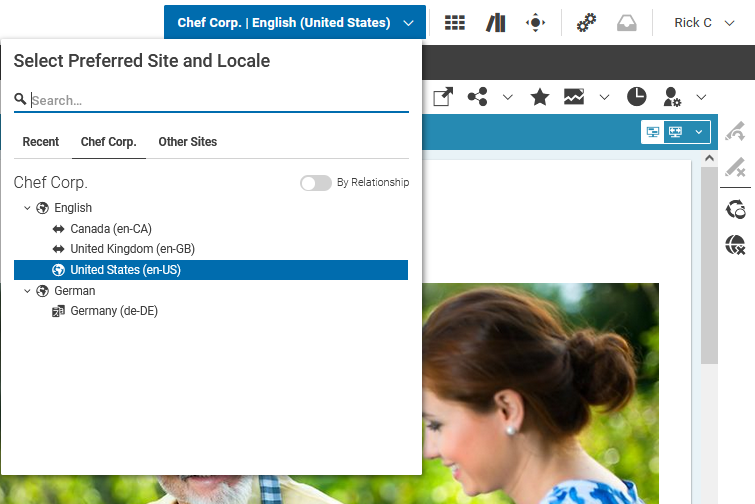
Task: Click the share nodes icon
Action: click(478, 97)
